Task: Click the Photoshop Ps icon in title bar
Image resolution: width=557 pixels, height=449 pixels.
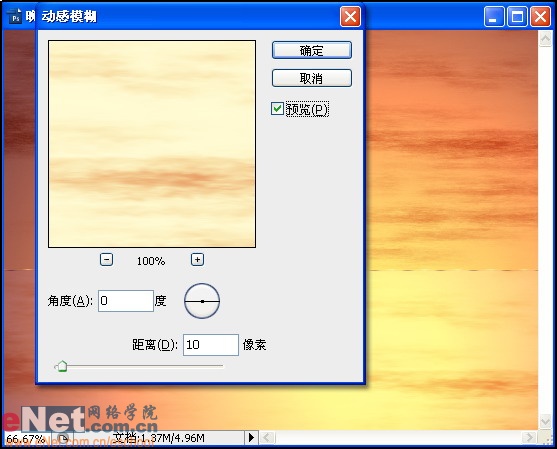Action: (15, 16)
